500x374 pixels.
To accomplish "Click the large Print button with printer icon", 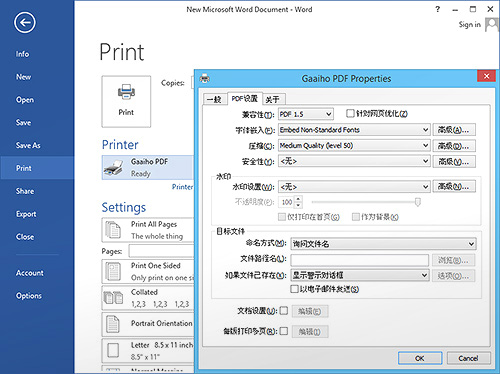I will tap(126, 101).
